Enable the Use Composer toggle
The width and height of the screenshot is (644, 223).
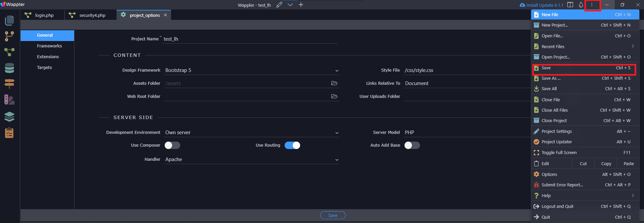point(172,145)
